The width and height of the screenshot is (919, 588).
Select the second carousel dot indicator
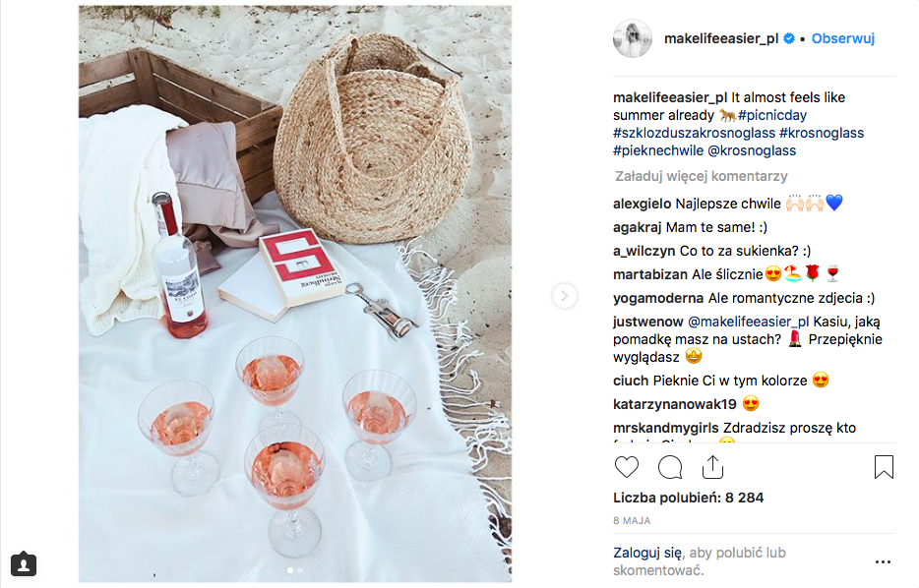pos(300,570)
